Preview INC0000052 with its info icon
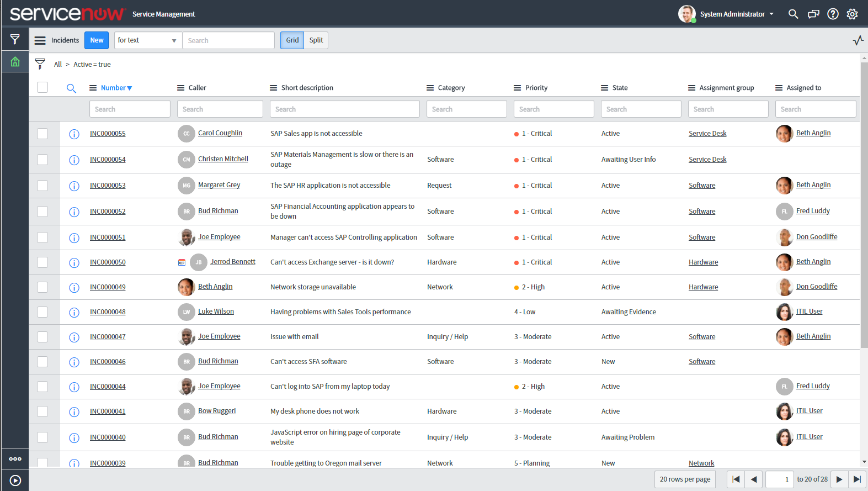868x491 pixels. click(74, 212)
